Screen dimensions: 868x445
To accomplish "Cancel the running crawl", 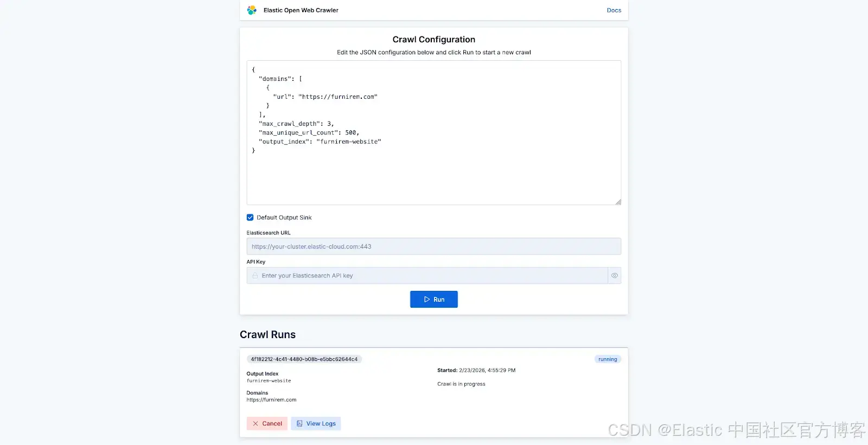I will [x=267, y=424].
